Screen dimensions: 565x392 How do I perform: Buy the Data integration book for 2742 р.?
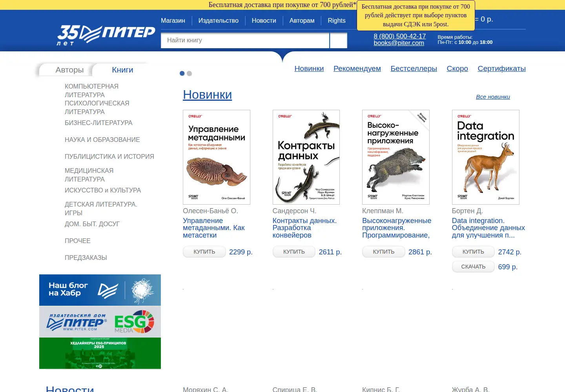point(473,252)
